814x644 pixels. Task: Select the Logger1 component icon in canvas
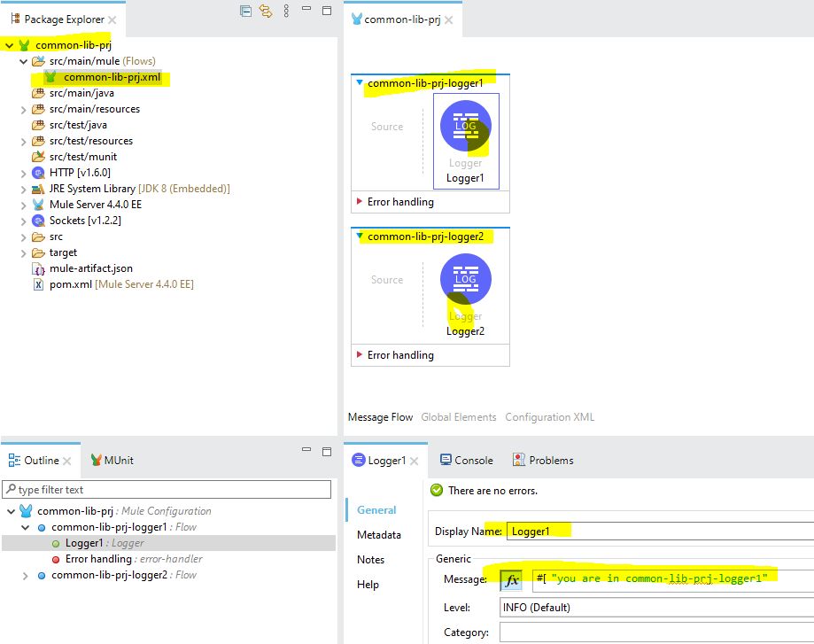(465, 127)
